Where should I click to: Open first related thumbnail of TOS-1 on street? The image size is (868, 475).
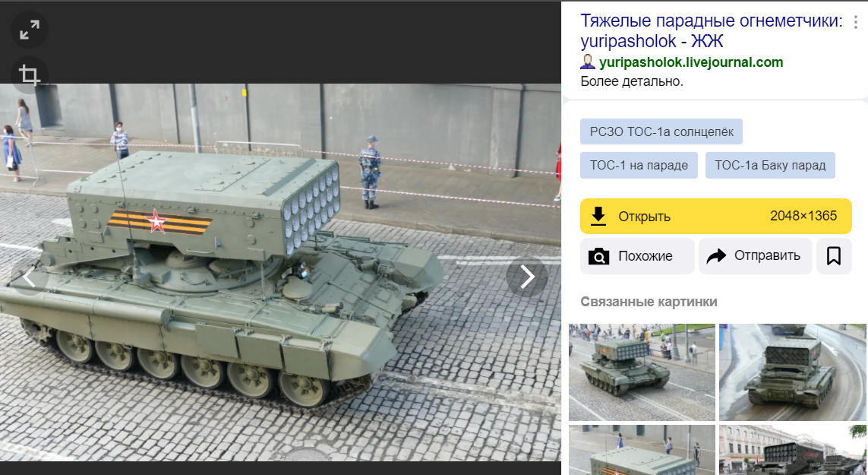coord(642,372)
